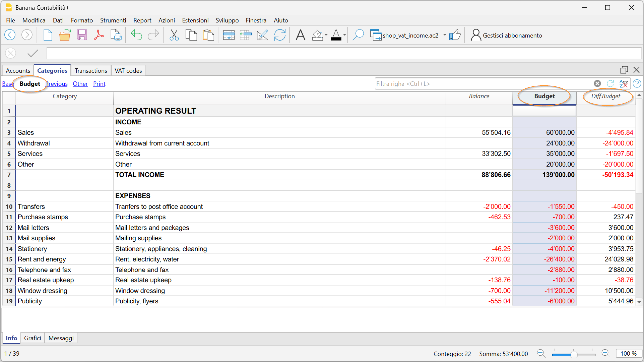Click the zoom slider handle
The width and height of the screenshot is (644, 362).
tap(574, 355)
